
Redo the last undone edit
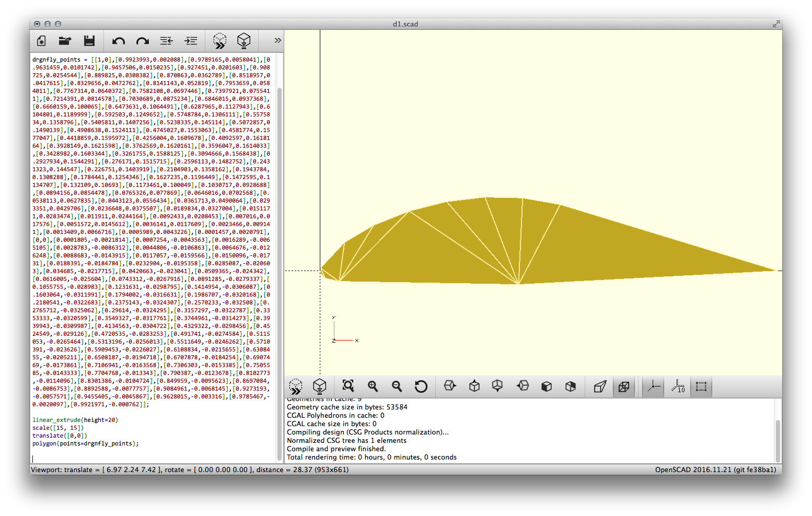(x=142, y=41)
